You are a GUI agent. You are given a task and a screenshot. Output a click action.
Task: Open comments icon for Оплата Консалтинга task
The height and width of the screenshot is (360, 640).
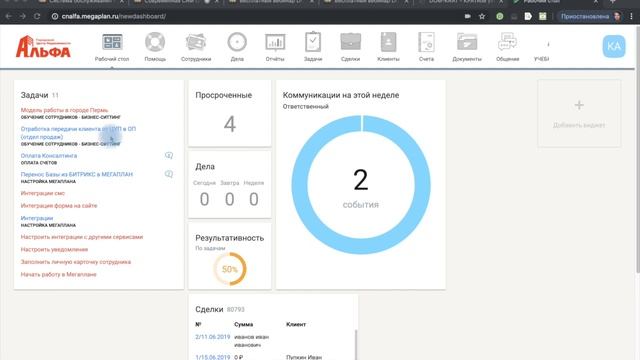(x=169, y=155)
